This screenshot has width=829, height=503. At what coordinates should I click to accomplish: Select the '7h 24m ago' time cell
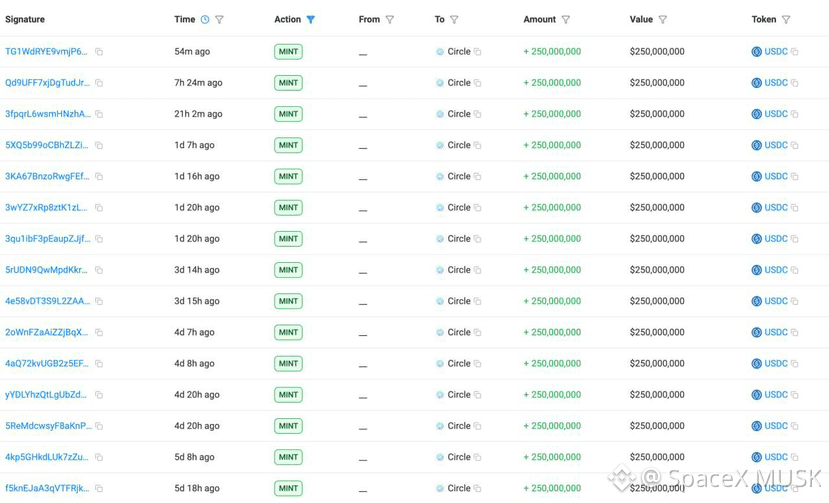coord(198,83)
